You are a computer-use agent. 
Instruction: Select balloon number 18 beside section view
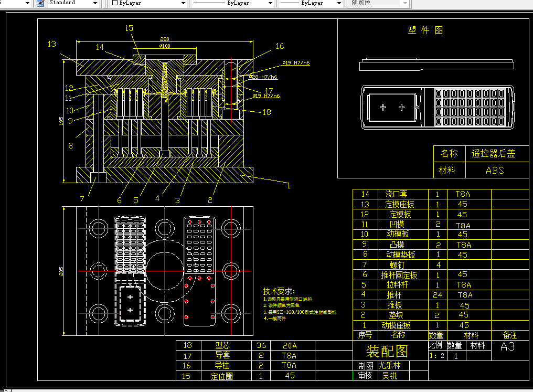point(267,112)
